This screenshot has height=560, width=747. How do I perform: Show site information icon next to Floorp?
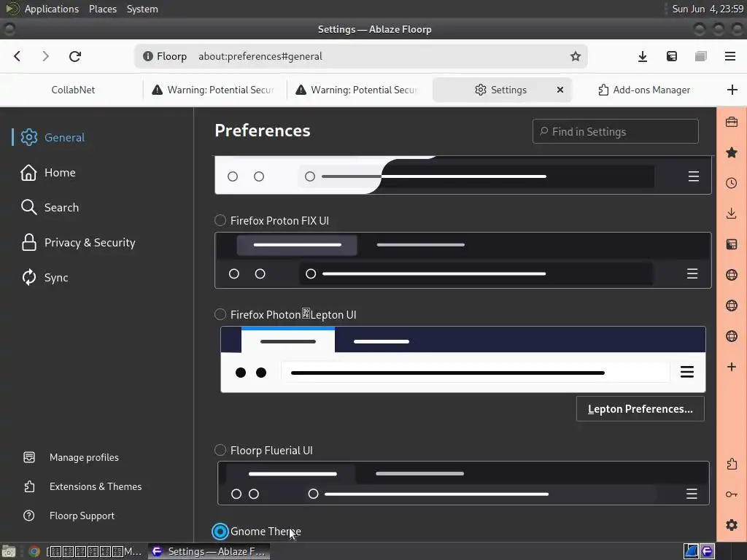(x=148, y=56)
